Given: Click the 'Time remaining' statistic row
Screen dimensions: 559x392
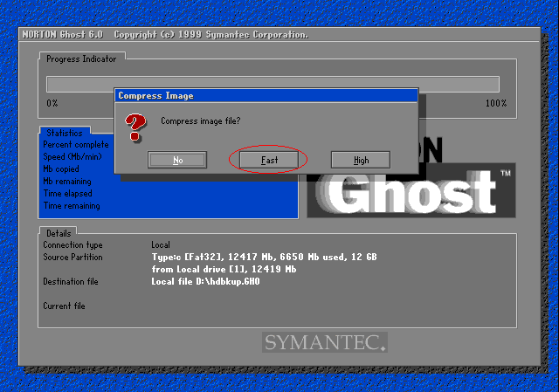Looking at the screenshot, I should tap(72, 206).
